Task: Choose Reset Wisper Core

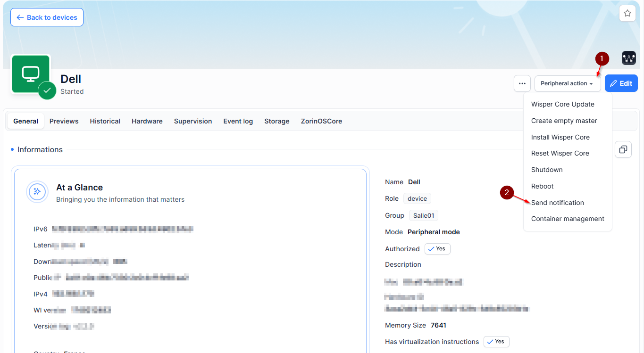Action: click(560, 153)
